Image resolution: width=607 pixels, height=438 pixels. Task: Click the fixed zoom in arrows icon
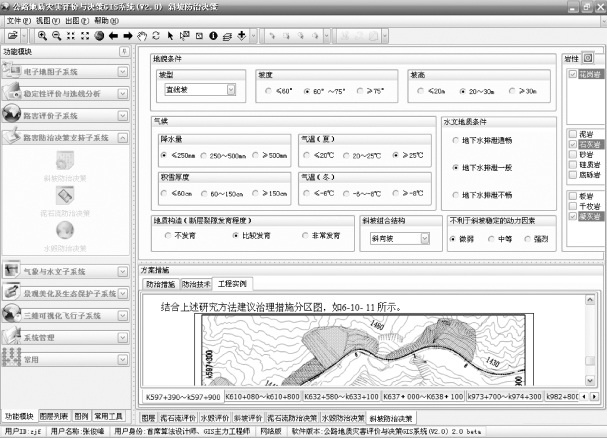70,36
